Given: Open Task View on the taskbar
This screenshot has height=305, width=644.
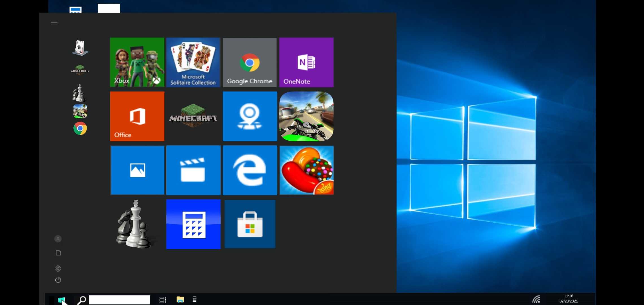Looking at the screenshot, I should tap(163, 300).
